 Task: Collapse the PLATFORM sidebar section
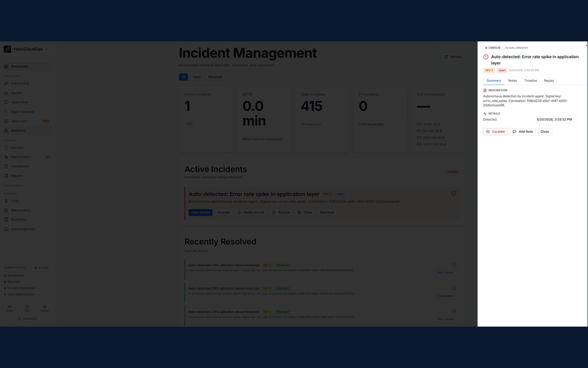pyautogui.click(x=49, y=194)
